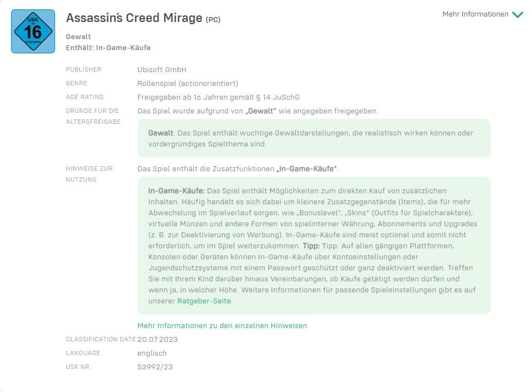Click the green Gewalt description box
The height and width of the screenshot is (392, 532).
[x=314, y=138]
